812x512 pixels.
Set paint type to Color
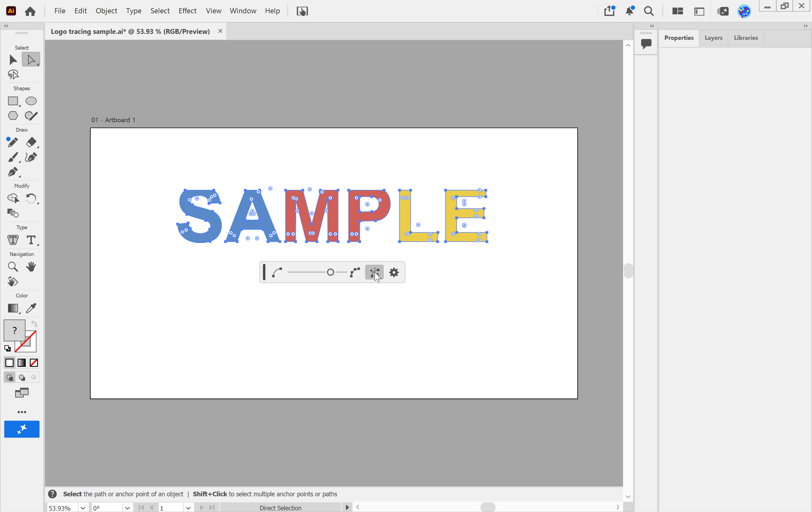point(9,363)
